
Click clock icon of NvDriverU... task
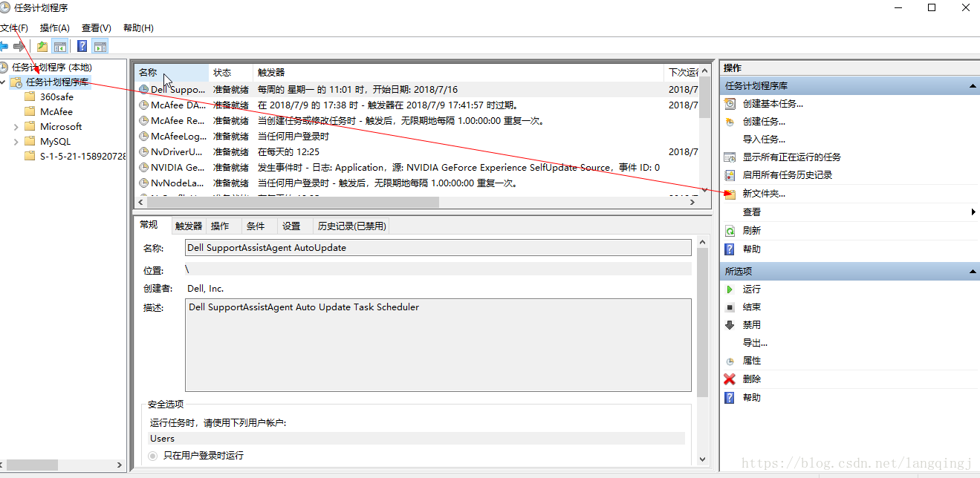click(x=144, y=152)
